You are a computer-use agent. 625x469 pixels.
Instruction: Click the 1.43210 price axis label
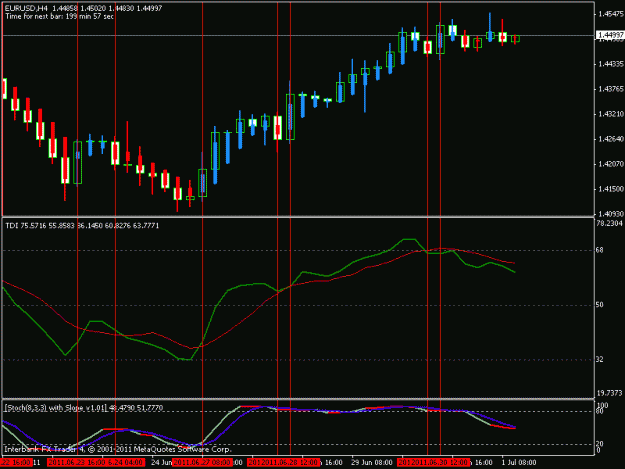coord(610,114)
